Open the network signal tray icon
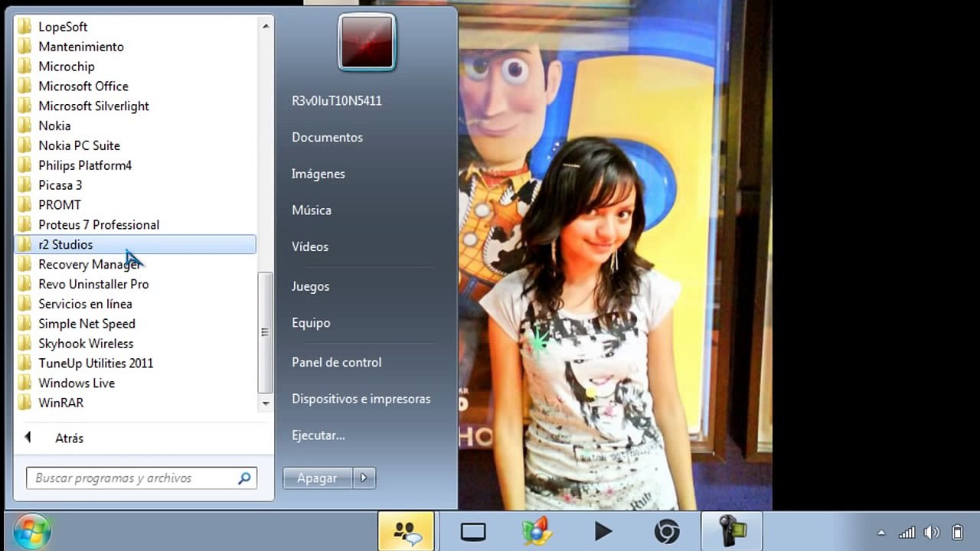The width and height of the screenshot is (980, 551). pyautogui.click(x=906, y=533)
